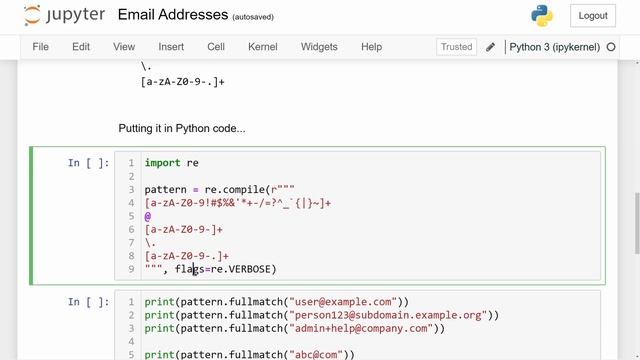Click the kernel idle circle indicator
This screenshot has height=360, width=640.
tap(611, 47)
